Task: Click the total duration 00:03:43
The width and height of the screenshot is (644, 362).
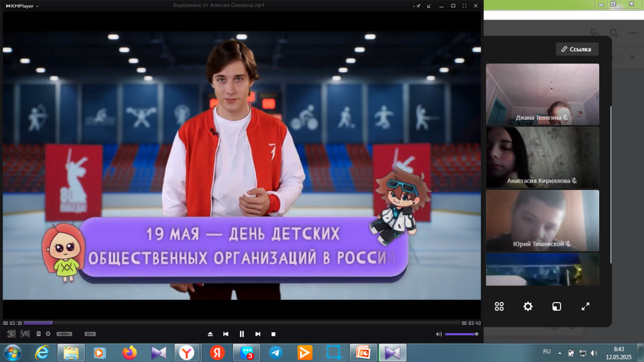Action: (x=471, y=323)
